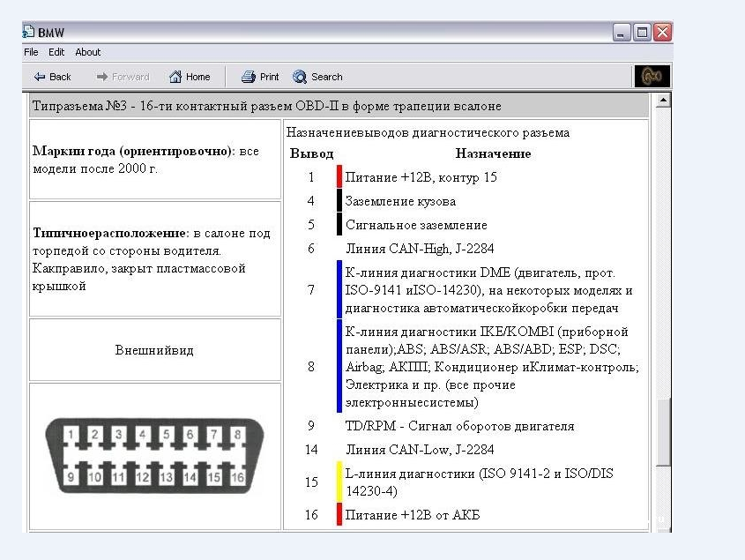This screenshot has width=745, height=560.
Task: Click the Home house icon
Action: [175, 77]
